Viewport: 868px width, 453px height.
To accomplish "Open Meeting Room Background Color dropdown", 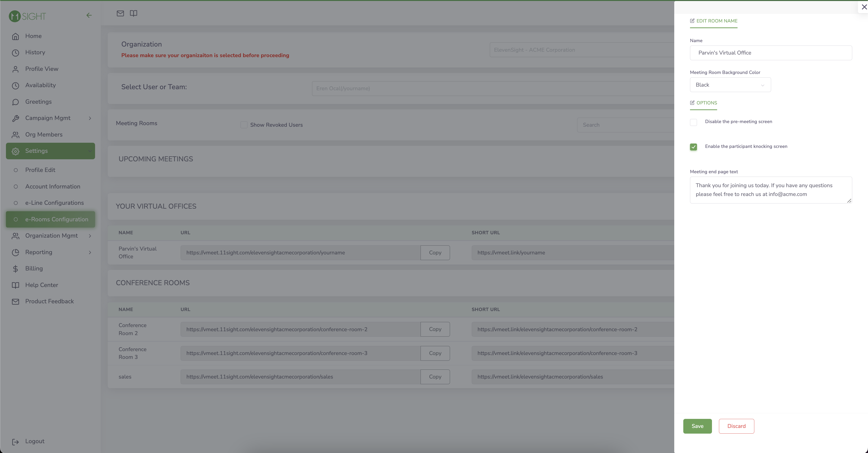I will tap(730, 85).
